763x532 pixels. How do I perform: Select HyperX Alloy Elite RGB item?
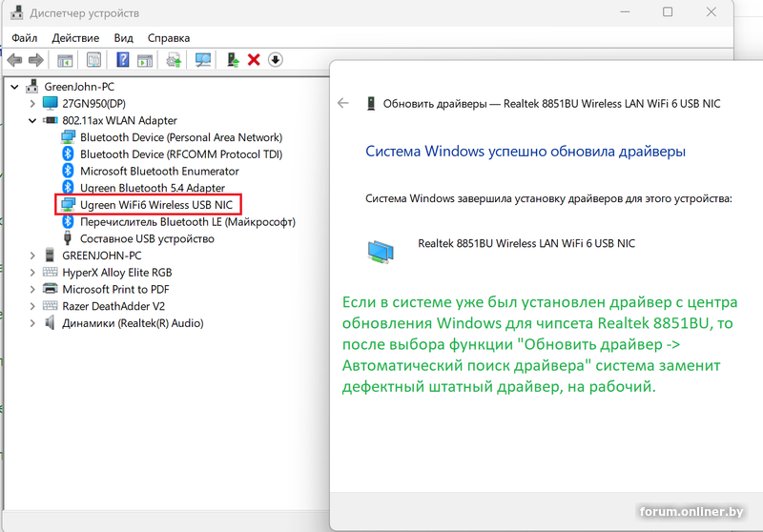[x=116, y=273]
